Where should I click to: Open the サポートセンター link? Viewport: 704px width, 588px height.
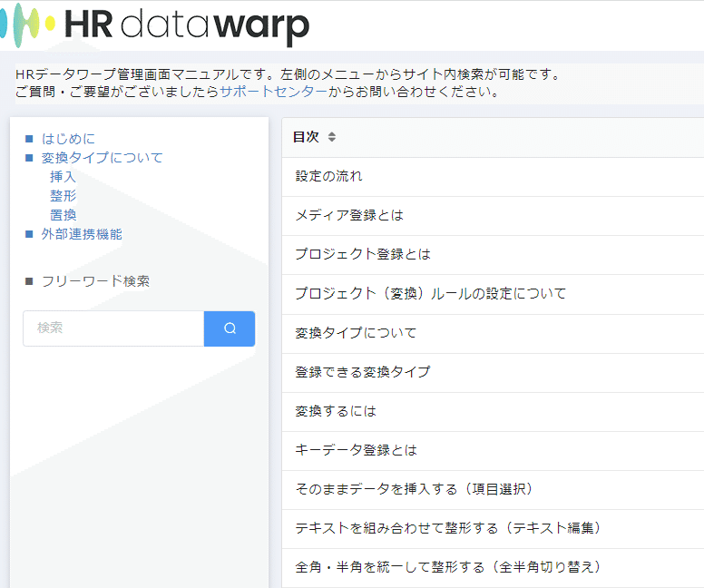pos(273,92)
